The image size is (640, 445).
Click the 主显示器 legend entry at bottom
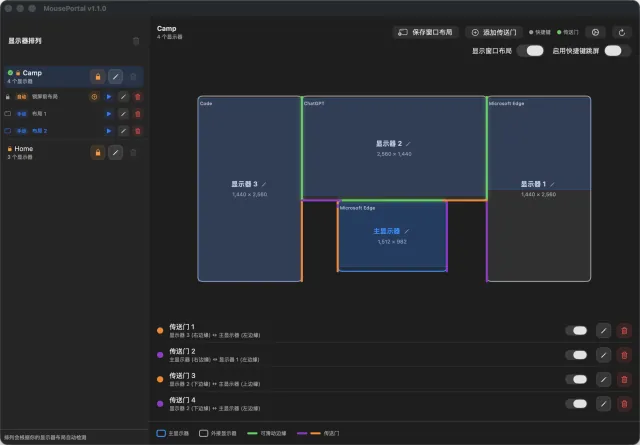(173, 433)
